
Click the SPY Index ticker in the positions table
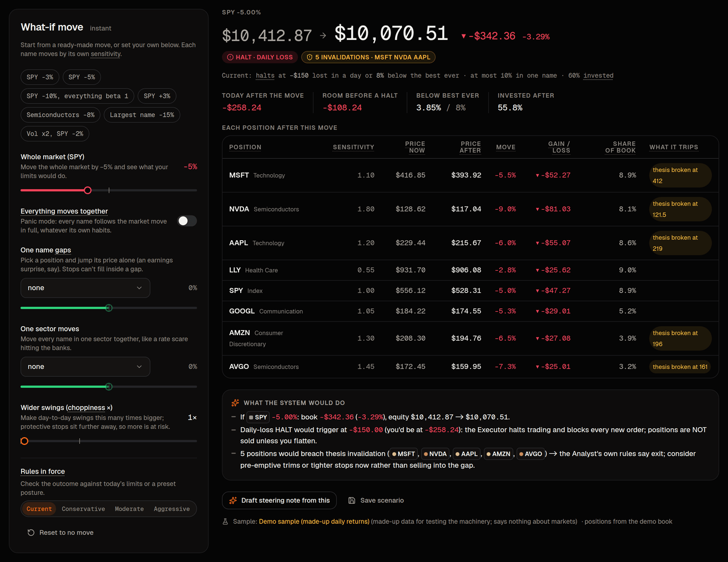click(236, 291)
